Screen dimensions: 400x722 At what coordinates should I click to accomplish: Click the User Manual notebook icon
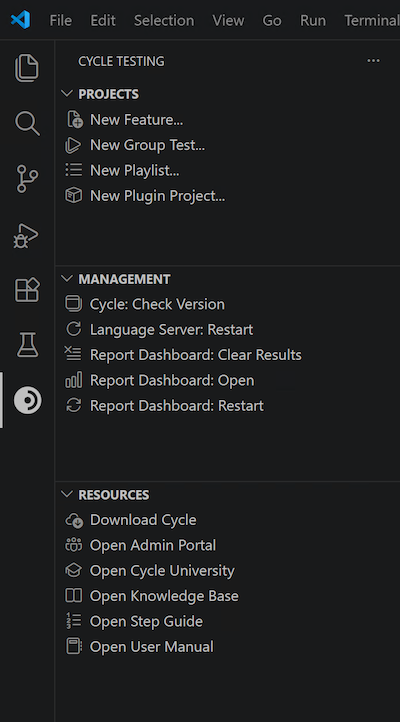(x=74, y=646)
